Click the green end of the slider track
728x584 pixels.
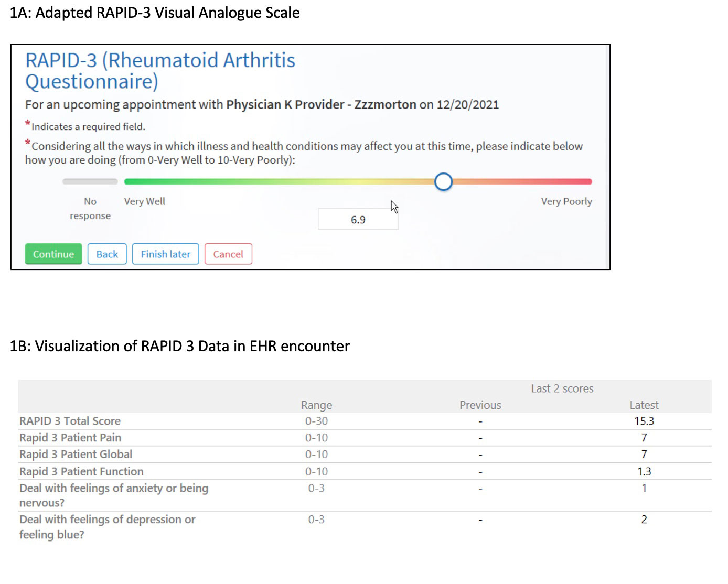tap(131, 182)
